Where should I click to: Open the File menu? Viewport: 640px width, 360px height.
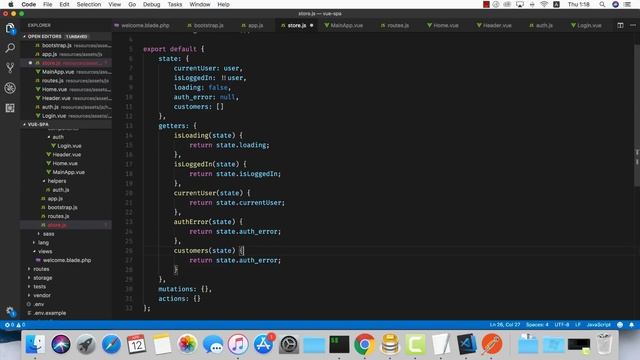tap(48, 4)
